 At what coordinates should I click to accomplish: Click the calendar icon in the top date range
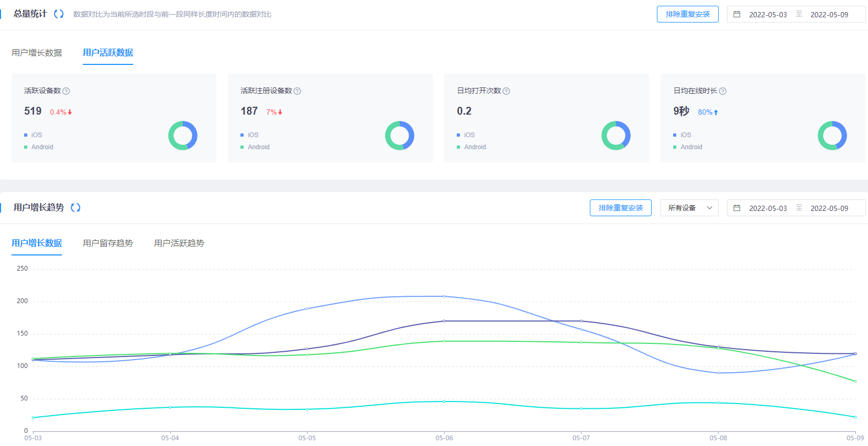(737, 15)
